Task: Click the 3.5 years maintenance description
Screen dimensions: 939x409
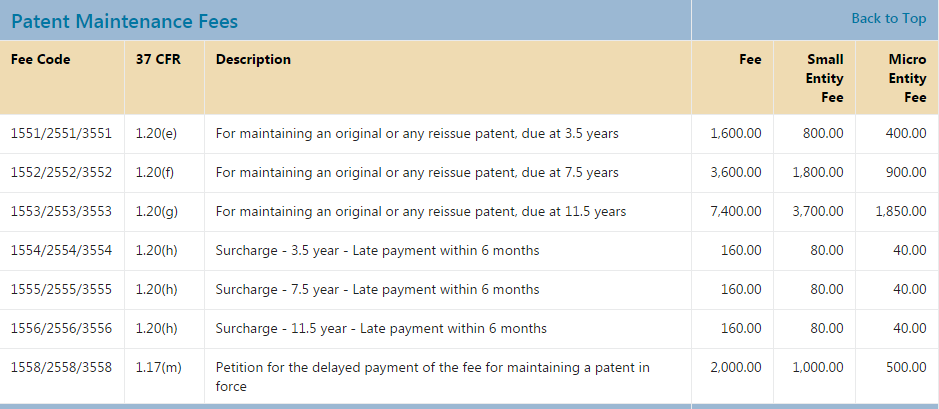Action: [x=417, y=133]
